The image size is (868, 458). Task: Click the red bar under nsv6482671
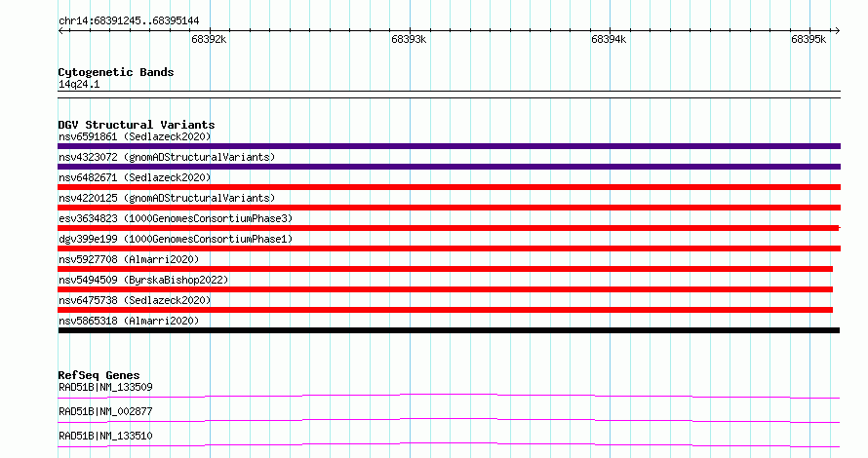[x=449, y=187]
